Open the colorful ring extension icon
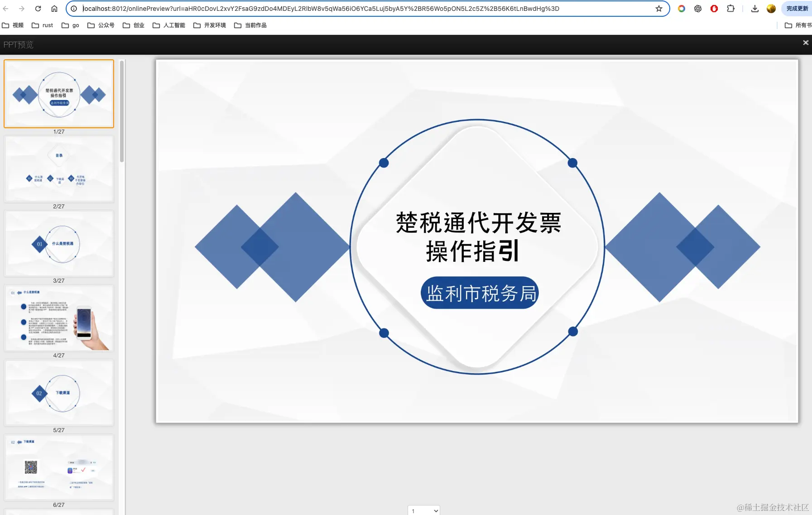Viewport: 812px width, 515px height. pyautogui.click(x=682, y=9)
